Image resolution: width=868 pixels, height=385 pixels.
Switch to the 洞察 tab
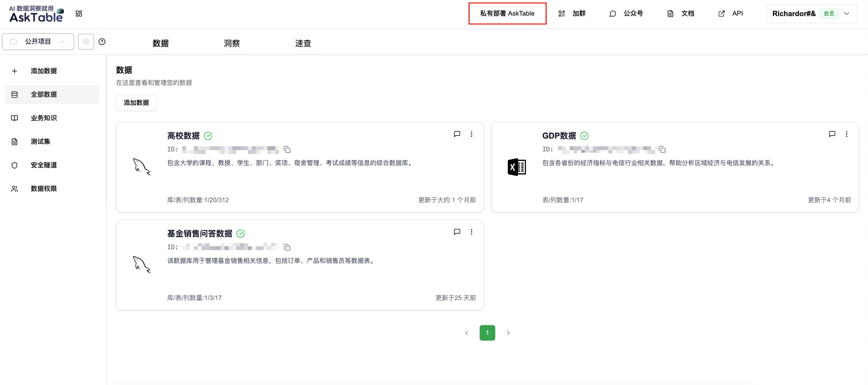click(231, 43)
